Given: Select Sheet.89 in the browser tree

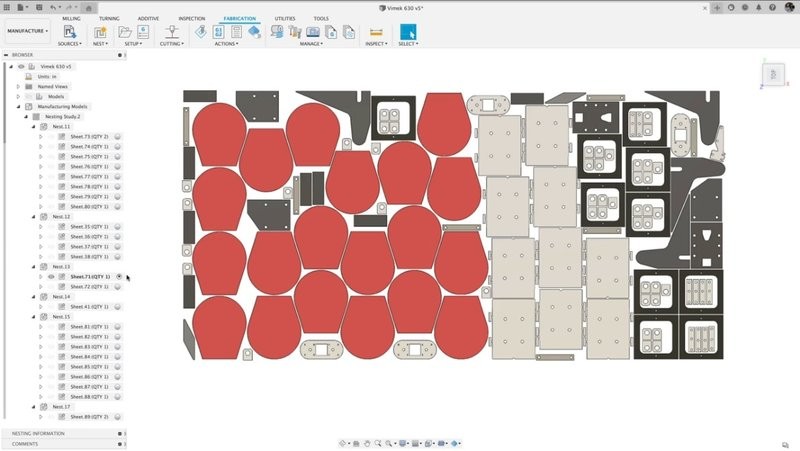Looking at the screenshot, I should (x=88, y=417).
